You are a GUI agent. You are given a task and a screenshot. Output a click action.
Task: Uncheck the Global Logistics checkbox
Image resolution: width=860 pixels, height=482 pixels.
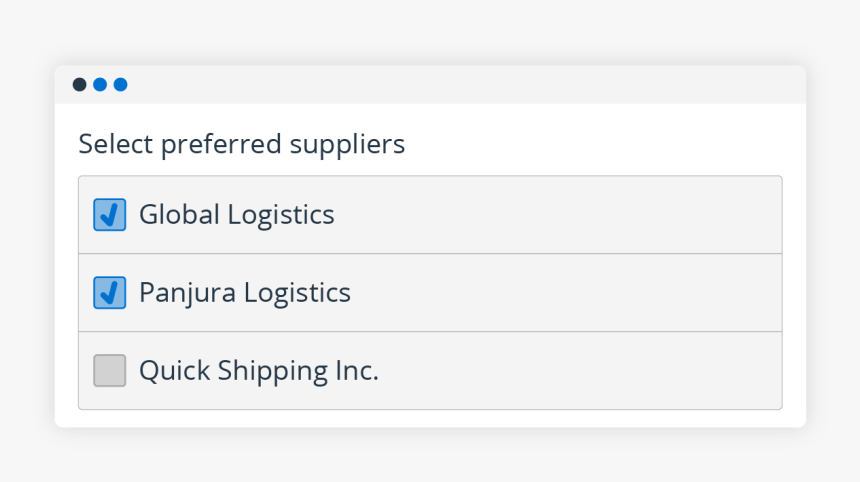coord(110,215)
